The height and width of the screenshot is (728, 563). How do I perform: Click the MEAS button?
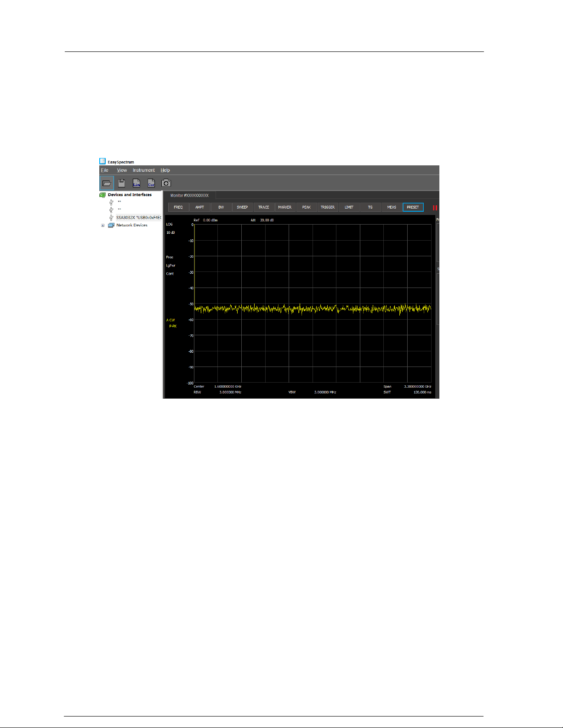(x=392, y=207)
